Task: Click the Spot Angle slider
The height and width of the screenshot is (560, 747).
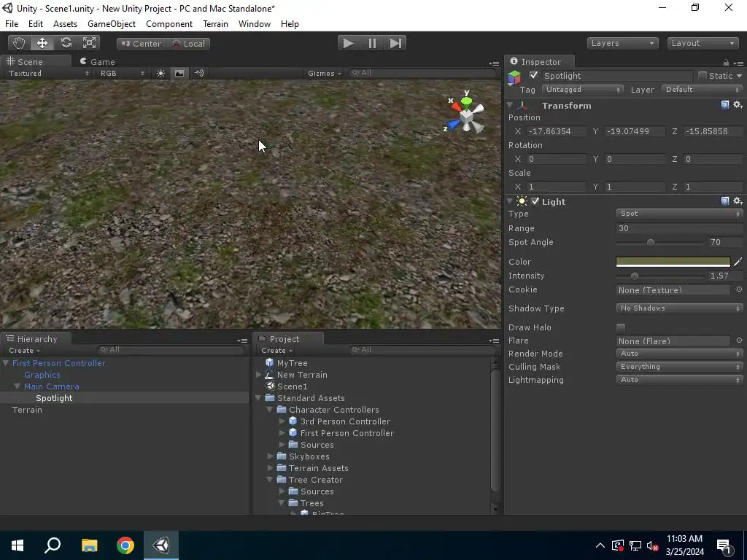Action: point(659,242)
